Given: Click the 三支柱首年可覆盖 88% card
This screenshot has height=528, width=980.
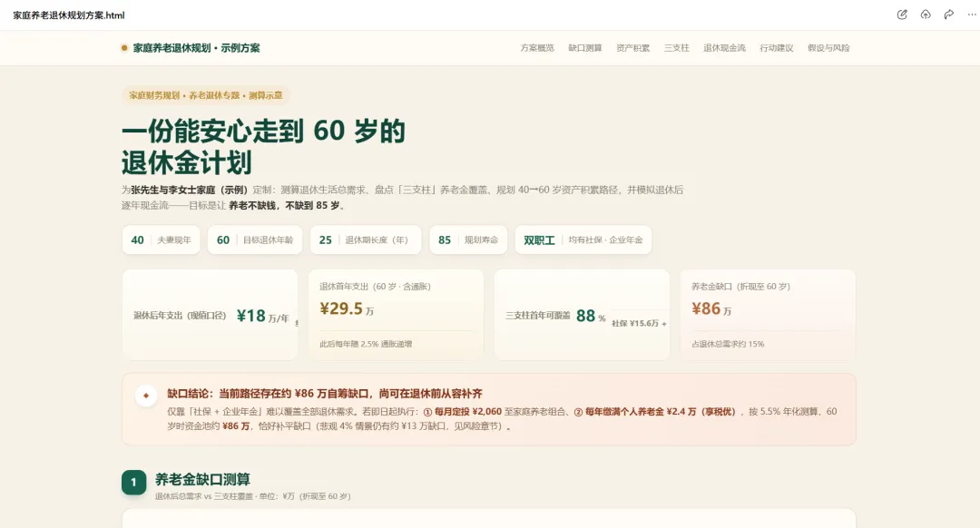Looking at the screenshot, I should point(582,315).
